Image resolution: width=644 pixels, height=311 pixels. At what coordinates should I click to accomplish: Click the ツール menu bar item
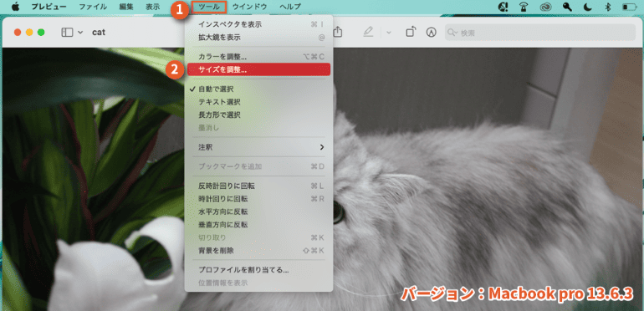209,7
